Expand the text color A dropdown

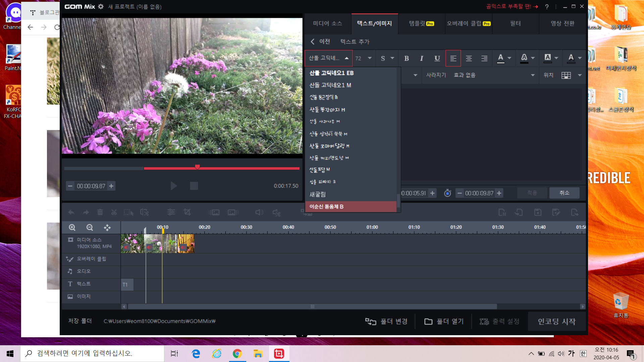(509, 58)
